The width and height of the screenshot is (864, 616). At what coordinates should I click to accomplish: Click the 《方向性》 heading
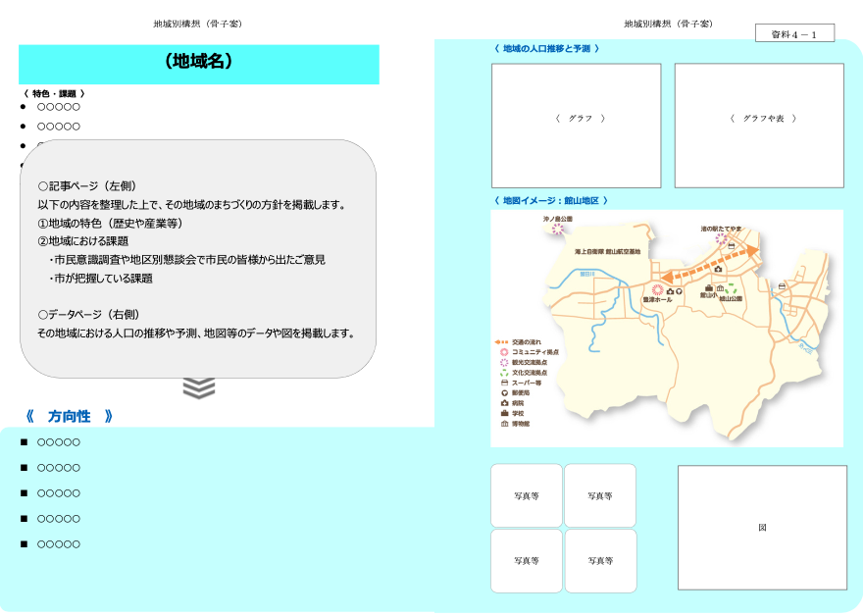point(69,417)
